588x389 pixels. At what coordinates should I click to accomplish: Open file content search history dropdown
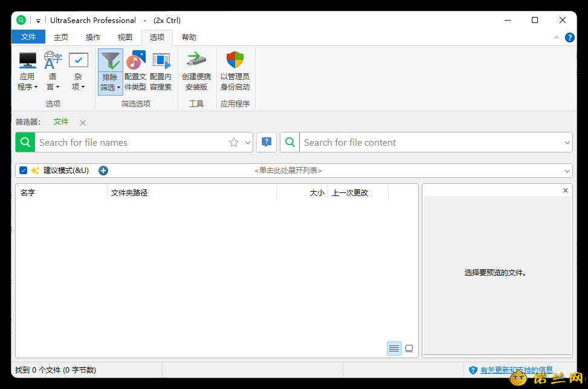(567, 143)
